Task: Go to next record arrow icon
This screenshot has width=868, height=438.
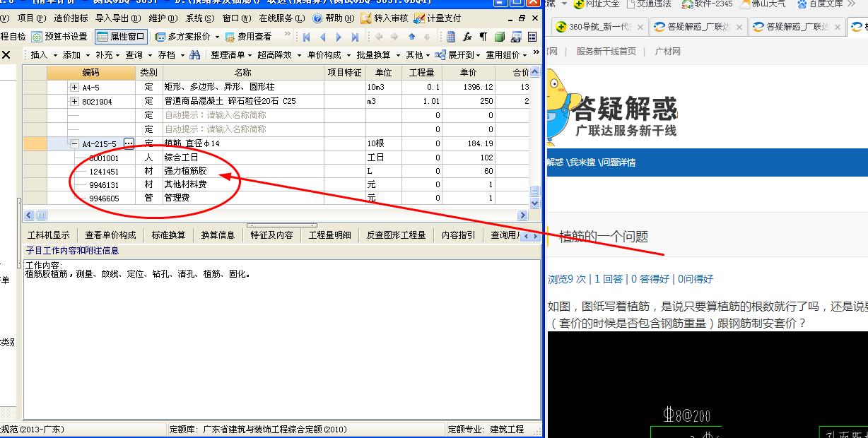Action: (339, 37)
